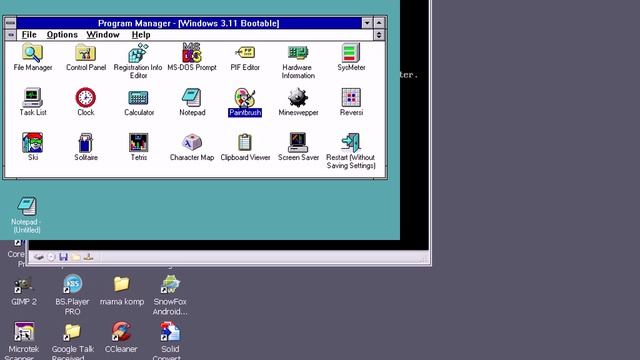This screenshot has width=640, height=360.
Task: Open the Google Talk Received folder
Action: (73, 342)
